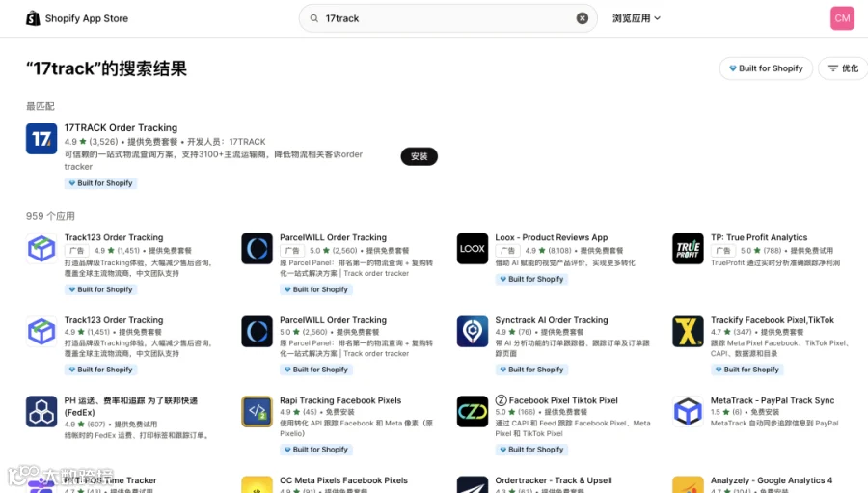Click the OC Meta Pixels app icon
The height and width of the screenshot is (493, 868).
(257, 484)
